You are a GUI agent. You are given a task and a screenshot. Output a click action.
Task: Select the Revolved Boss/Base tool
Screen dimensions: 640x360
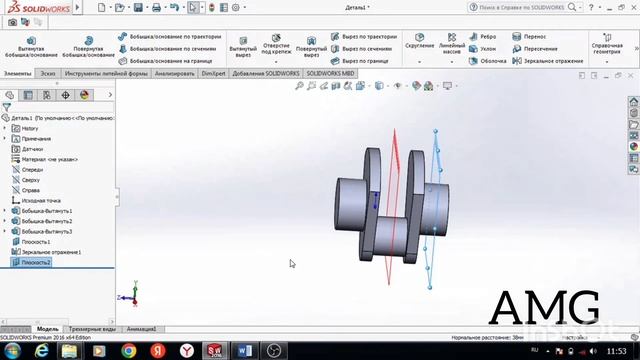(89, 47)
